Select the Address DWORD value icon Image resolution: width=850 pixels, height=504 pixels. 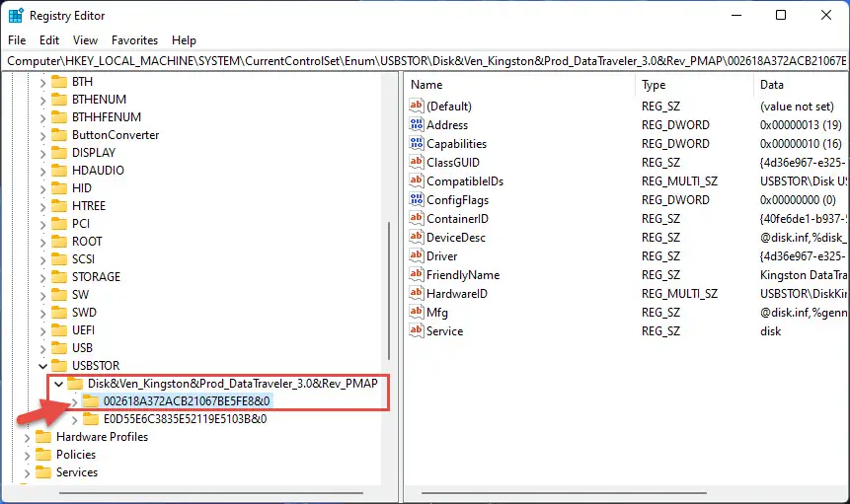417,124
